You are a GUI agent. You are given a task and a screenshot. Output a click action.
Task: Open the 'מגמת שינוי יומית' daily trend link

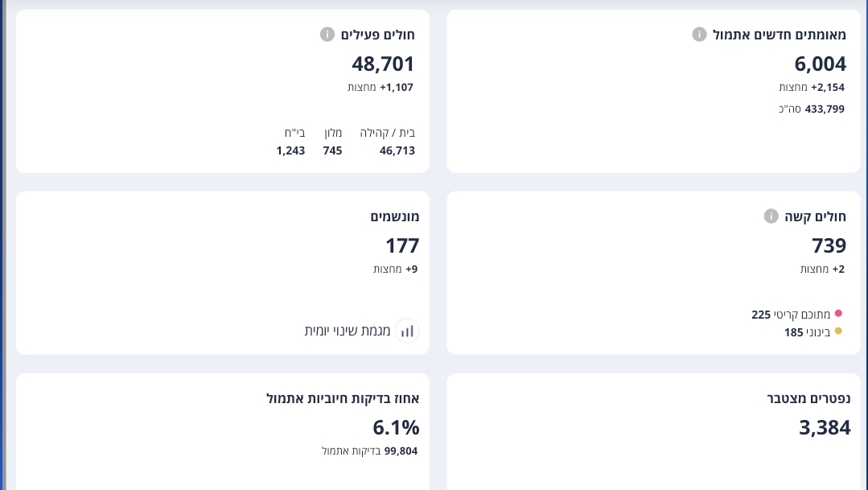348,331
